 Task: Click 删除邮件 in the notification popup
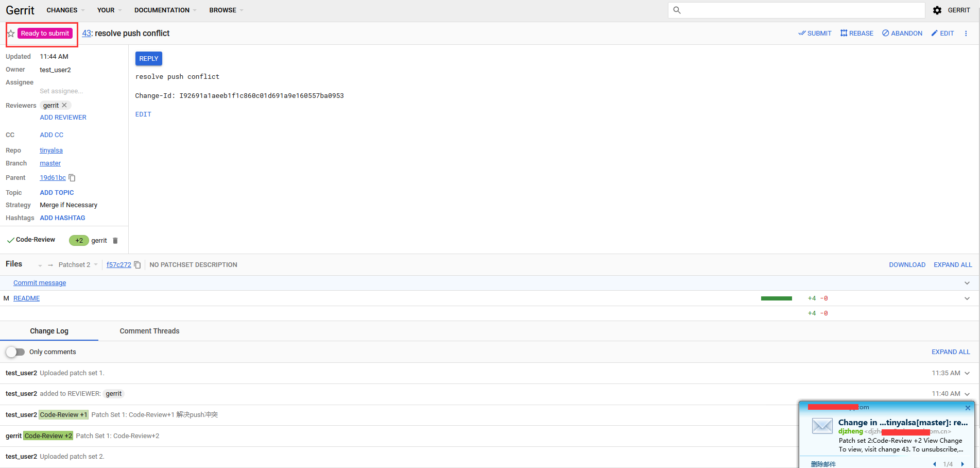(x=823, y=464)
